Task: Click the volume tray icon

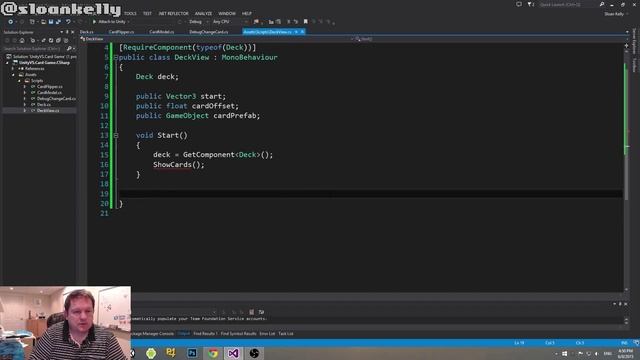Action: 596,353
